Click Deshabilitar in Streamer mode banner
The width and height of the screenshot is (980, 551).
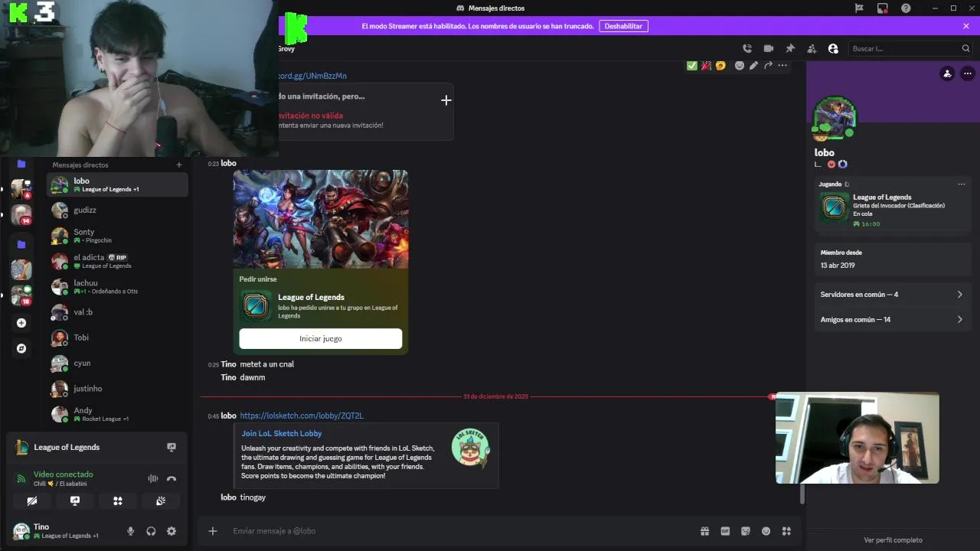(x=623, y=26)
